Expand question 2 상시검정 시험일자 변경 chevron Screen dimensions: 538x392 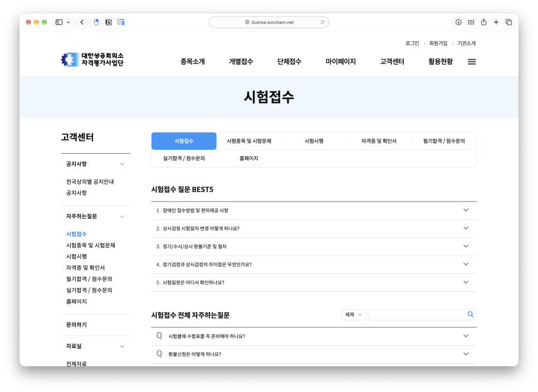466,228
